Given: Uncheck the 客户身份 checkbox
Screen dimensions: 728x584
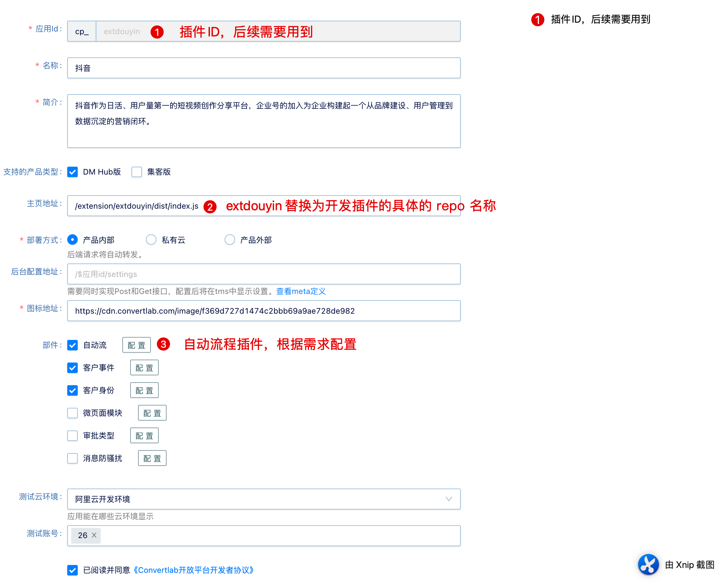Looking at the screenshot, I should coord(72,390).
